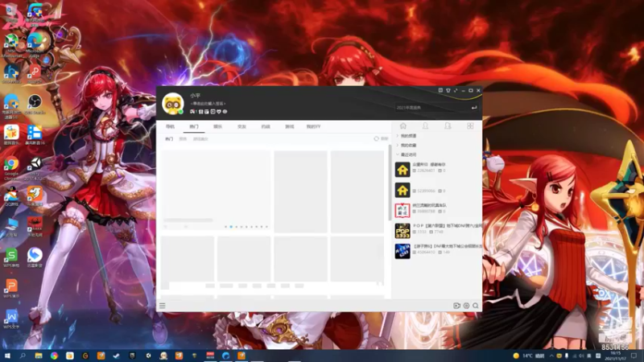Image resolution: width=644 pixels, height=362 pixels.
Task: Select the 热门 main tab
Action: tap(194, 126)
